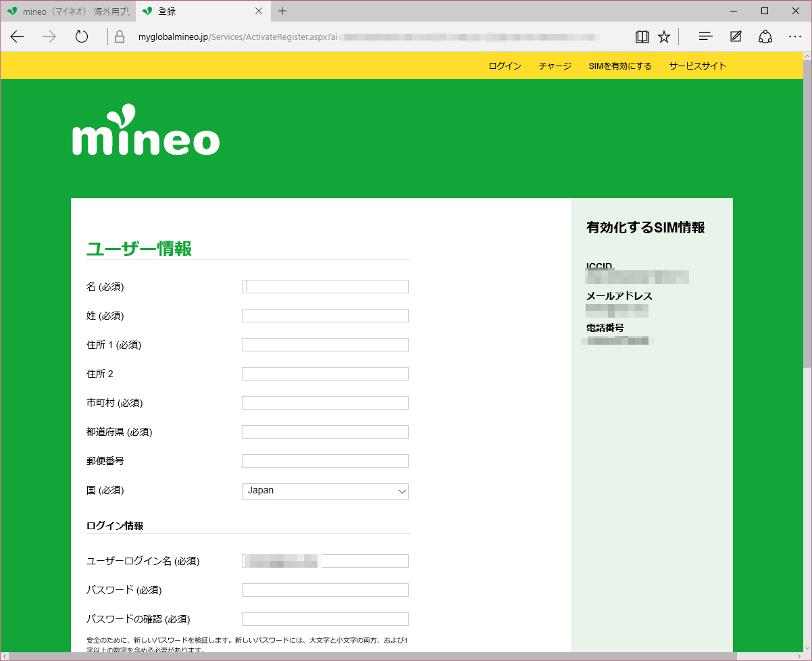
Task: Add page to favorites star
Action: [664, 36]
